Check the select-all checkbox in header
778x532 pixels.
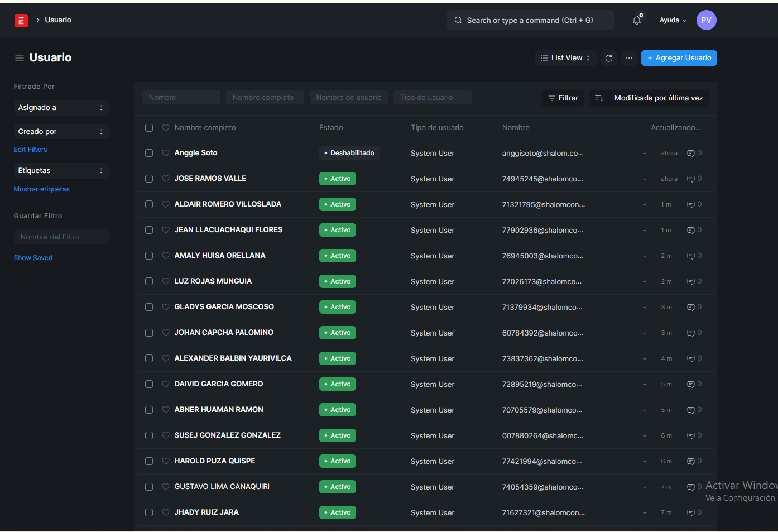pyautogui.click(x=149, y=128)
